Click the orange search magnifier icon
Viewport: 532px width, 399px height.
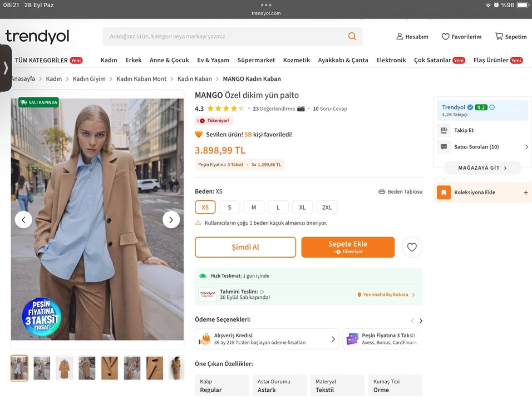(352, 36)
